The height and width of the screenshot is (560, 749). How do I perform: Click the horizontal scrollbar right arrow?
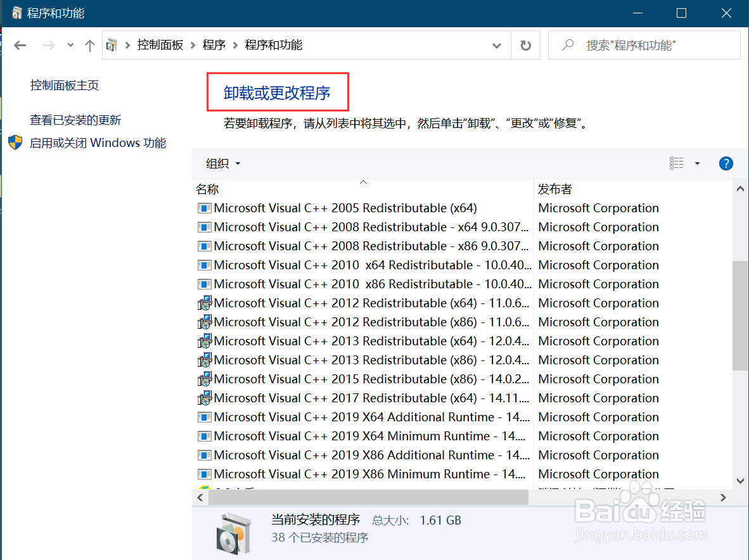pos(723,497)
